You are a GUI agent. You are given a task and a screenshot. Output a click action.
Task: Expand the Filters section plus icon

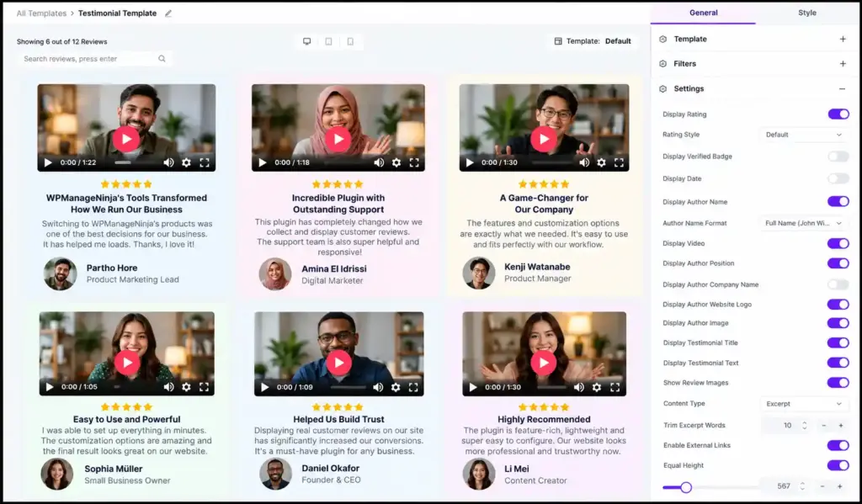(x=843, y=64)
